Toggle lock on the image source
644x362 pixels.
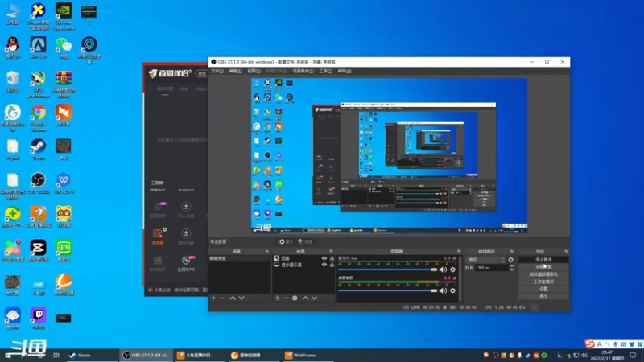[332, 258]
